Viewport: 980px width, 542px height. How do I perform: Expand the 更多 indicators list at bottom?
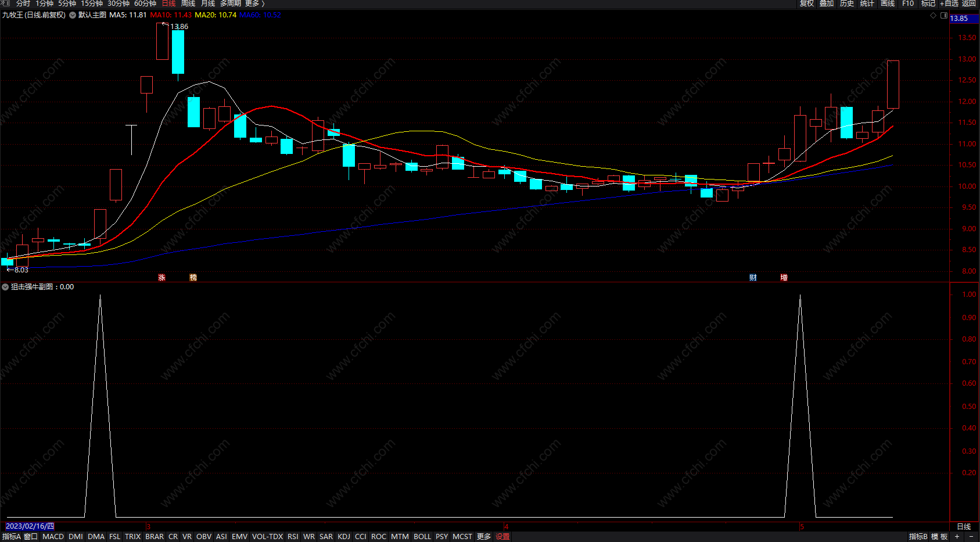(484, 537)
